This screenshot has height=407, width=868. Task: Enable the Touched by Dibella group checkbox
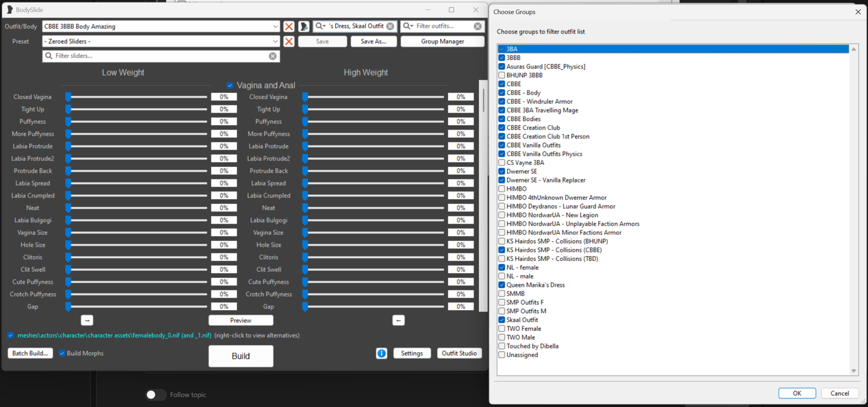(x=502, y=346)
